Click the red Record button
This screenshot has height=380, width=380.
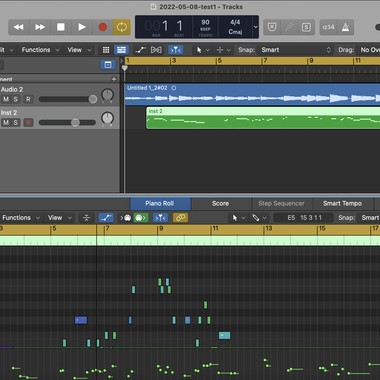click(x=103, y=27)
